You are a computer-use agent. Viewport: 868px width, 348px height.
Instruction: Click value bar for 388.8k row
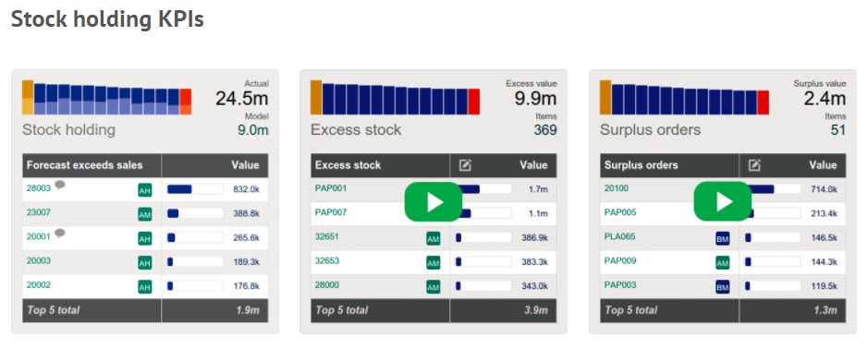click(195, 213)
